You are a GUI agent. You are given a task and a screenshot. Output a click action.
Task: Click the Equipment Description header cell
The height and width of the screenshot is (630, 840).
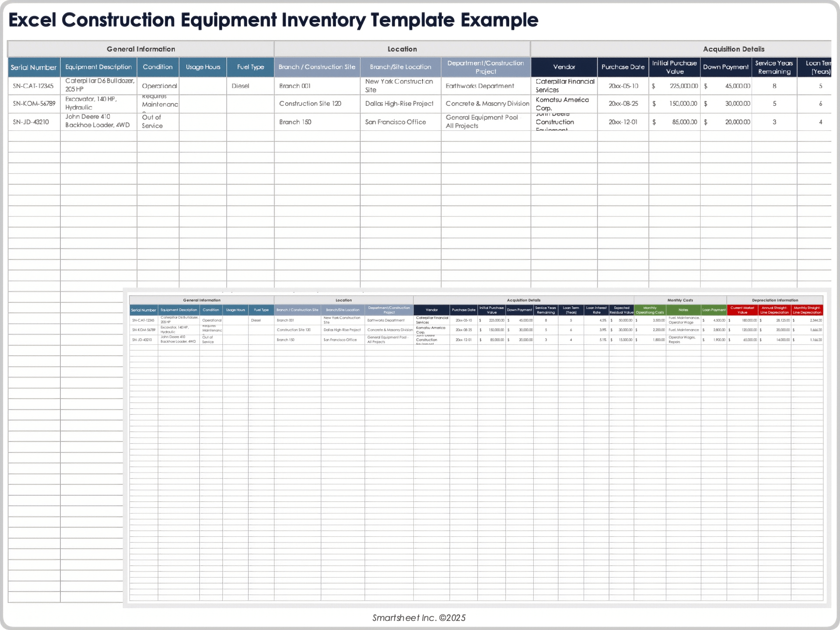coord(98,67)
